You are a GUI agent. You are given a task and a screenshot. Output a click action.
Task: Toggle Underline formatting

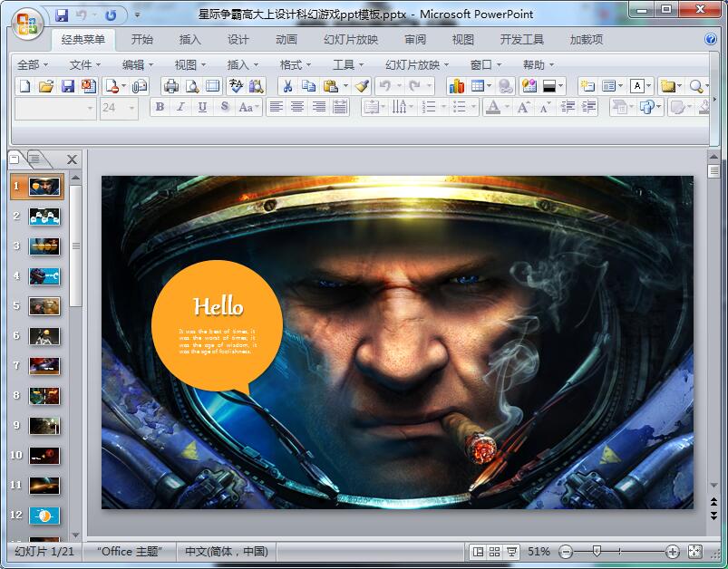pyautogui.click(x=202, y=107)
